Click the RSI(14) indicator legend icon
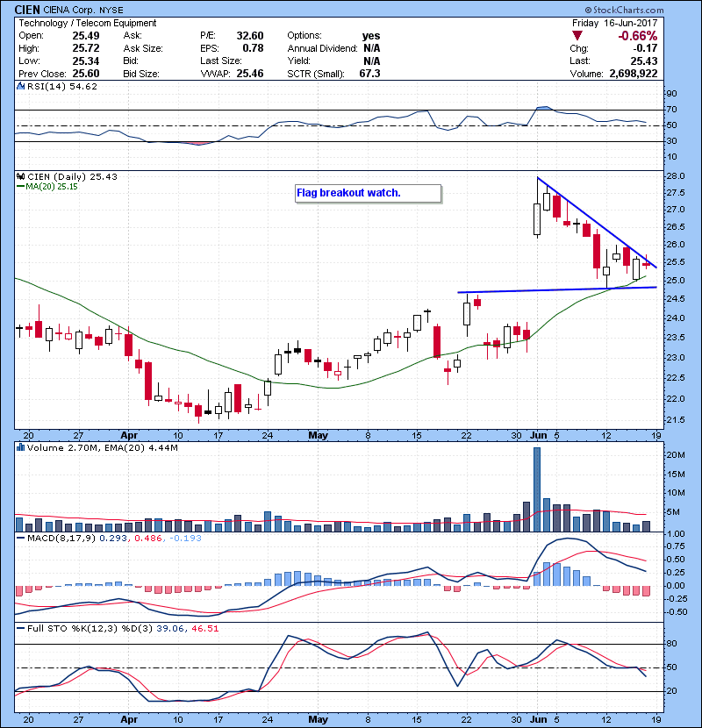The height and width of the screenshot is (728, 702). [x=20, y=86]
